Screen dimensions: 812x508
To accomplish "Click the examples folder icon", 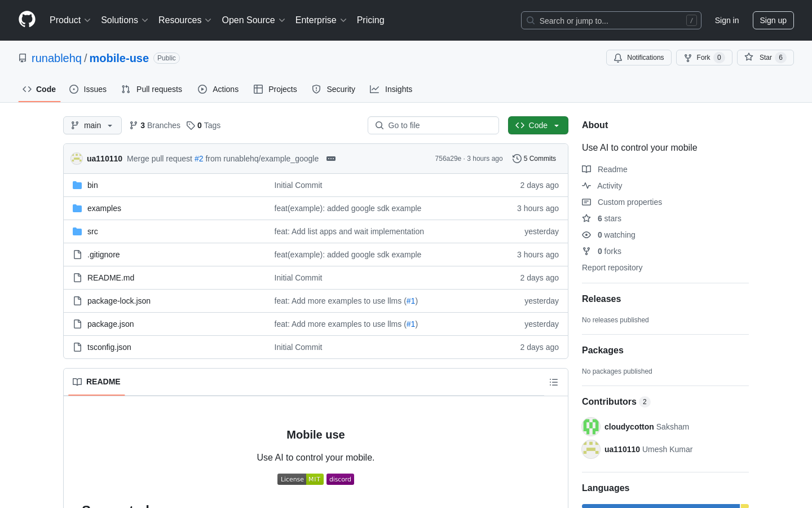I will point(77,208).
